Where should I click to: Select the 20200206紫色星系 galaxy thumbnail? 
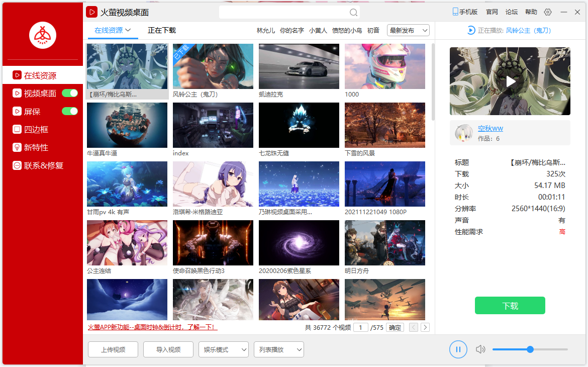pyautogui.click(x=299, y=243)
